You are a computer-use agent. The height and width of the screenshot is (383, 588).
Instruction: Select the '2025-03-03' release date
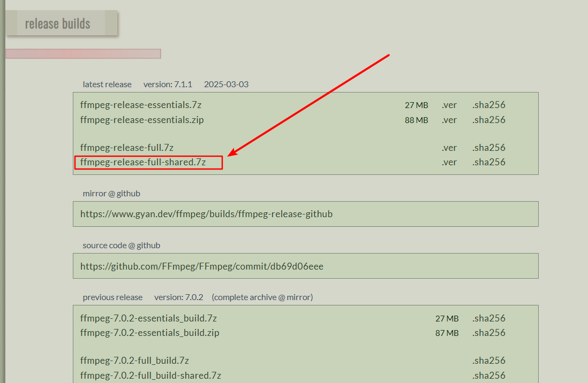tap(226, 85)
